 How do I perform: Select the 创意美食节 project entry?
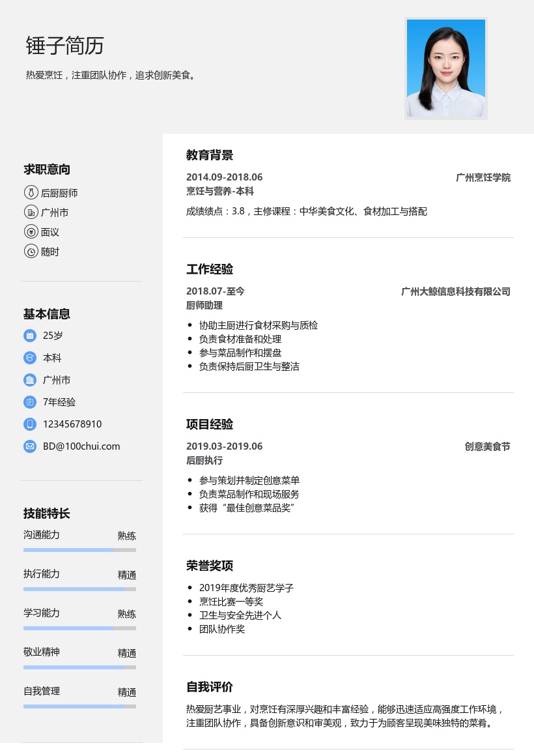tap(487, 446)
